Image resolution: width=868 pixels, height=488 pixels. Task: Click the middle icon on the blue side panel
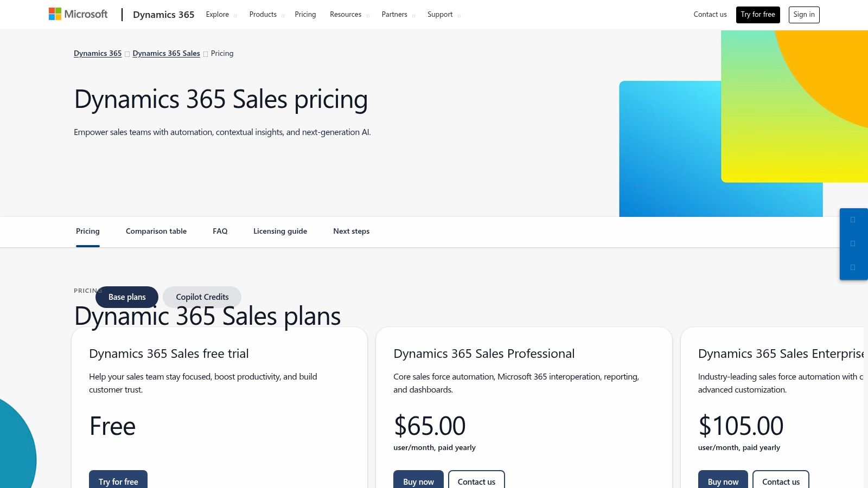click(x=853, y=243)
